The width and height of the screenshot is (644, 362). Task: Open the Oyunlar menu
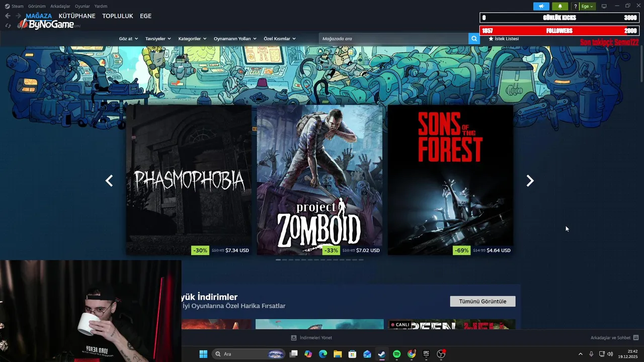(82, 6)
